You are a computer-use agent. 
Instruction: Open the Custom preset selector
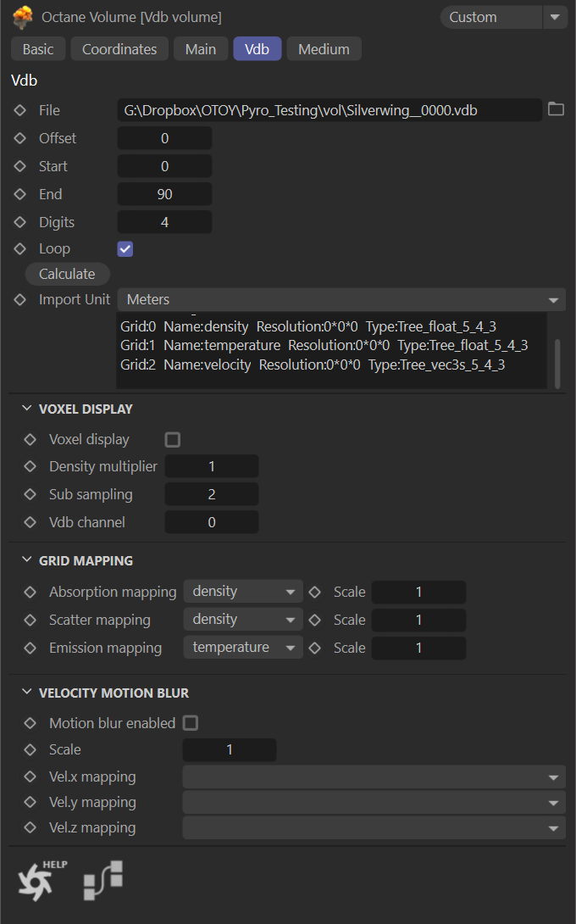[503, 17]
